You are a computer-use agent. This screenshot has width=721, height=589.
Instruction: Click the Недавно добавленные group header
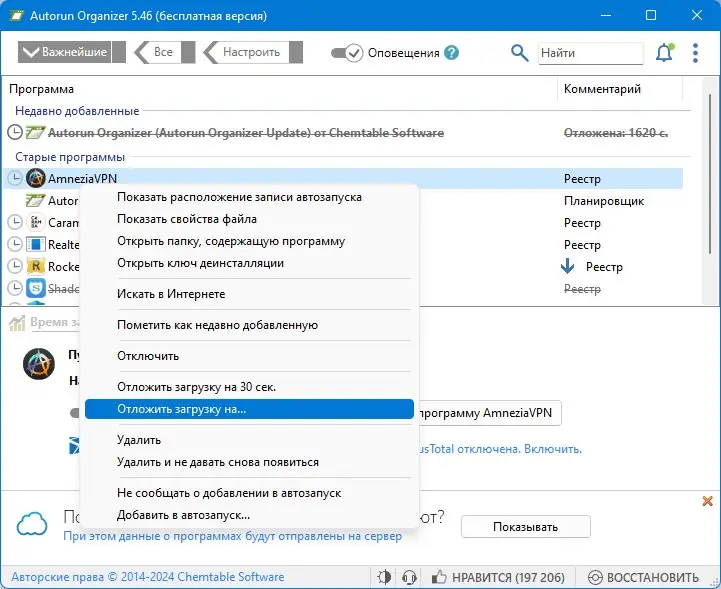point(77,111)
